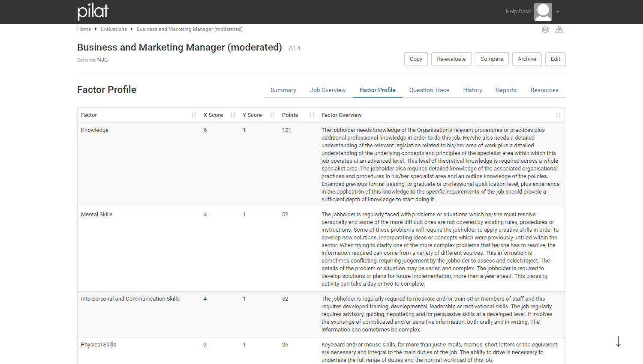Screen dimensions: 643x364
Task: Click the Compare button
Action: point(492,59)
